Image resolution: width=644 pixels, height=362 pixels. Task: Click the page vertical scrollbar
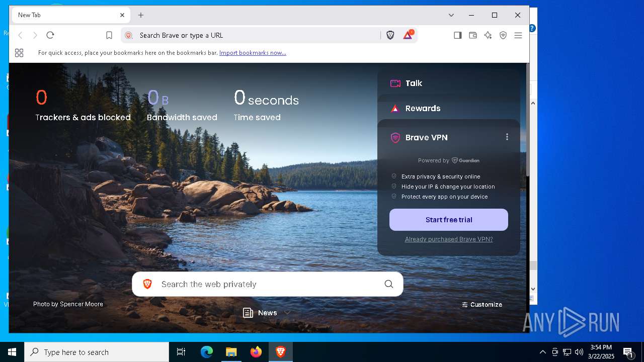point(527,121)
